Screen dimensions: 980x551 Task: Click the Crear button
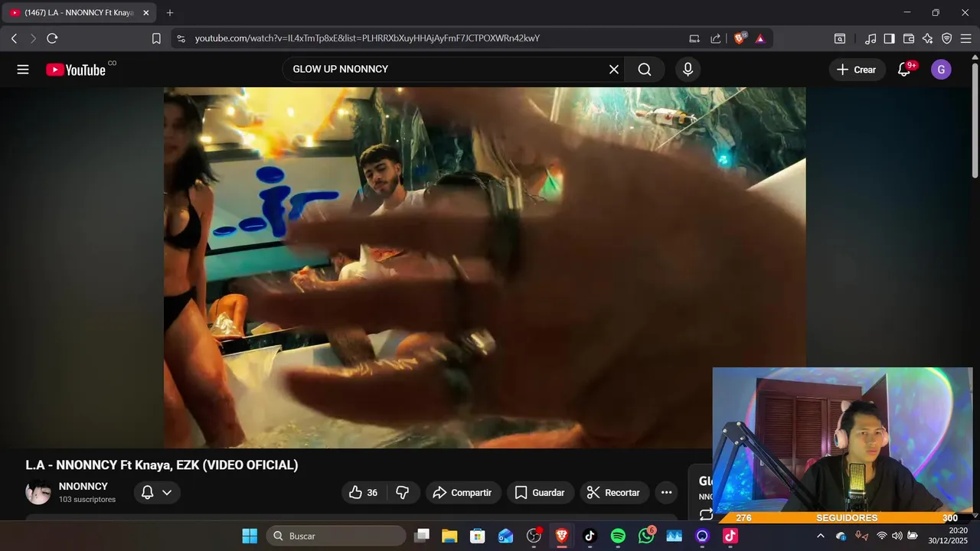point(857,70)
